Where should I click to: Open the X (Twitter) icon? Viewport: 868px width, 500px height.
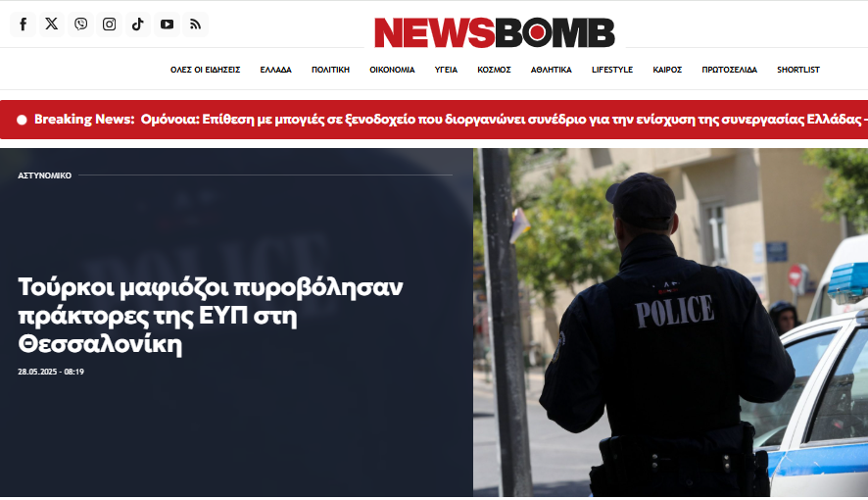52,25
